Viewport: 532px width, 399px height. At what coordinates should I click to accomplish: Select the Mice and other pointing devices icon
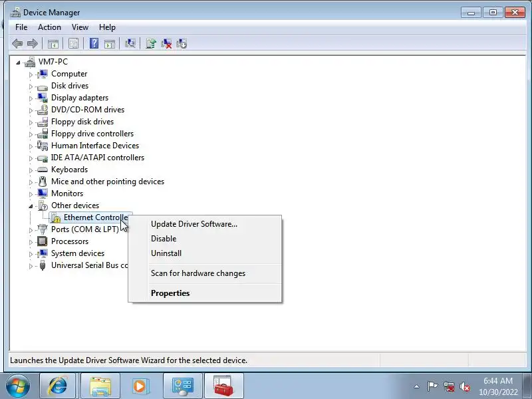pyautogui.click(x=43, y=182)
